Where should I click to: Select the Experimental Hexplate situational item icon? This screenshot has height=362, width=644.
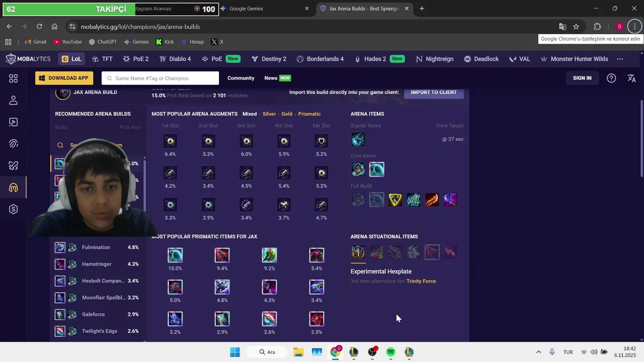coord(358,252)
